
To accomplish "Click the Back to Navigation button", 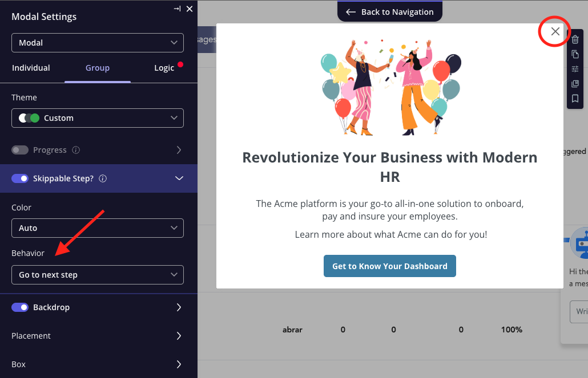I will pos(390,11).
